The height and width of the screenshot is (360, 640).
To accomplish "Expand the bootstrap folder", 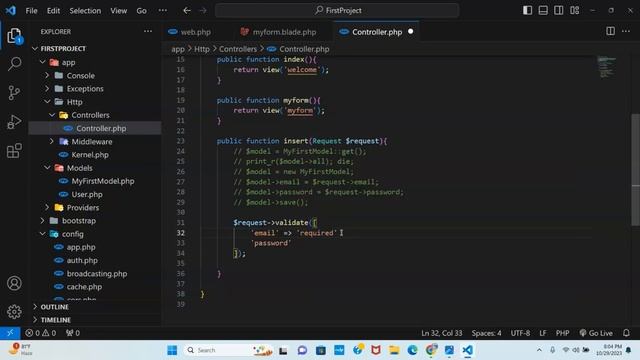I will [42, 220].
